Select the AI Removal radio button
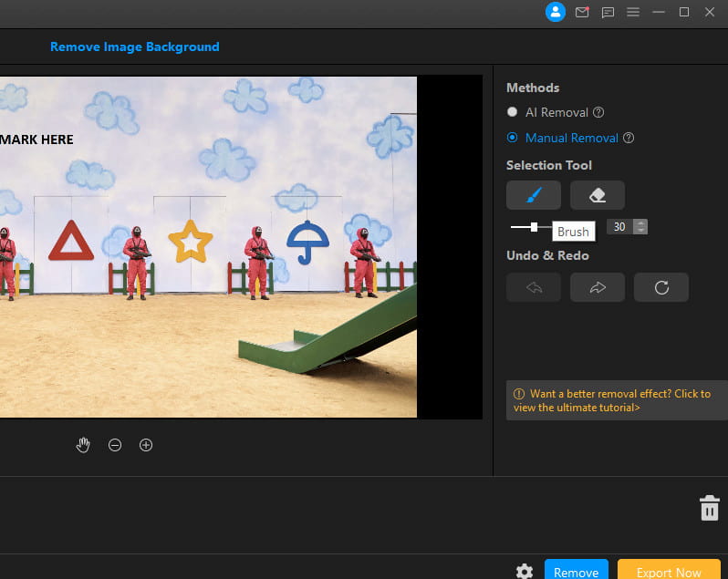Image resolution: width=728 pixels, height=579 pixels. click(x=512, y=112)
